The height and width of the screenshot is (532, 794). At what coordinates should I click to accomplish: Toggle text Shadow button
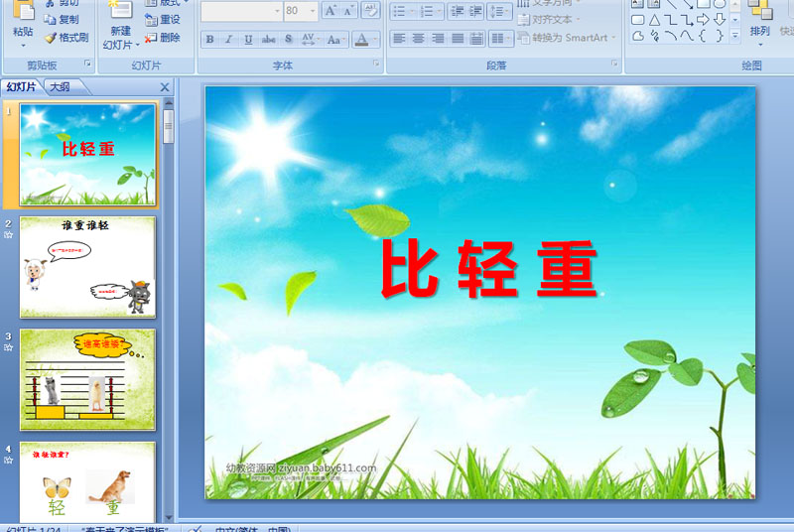pos(288,39)
